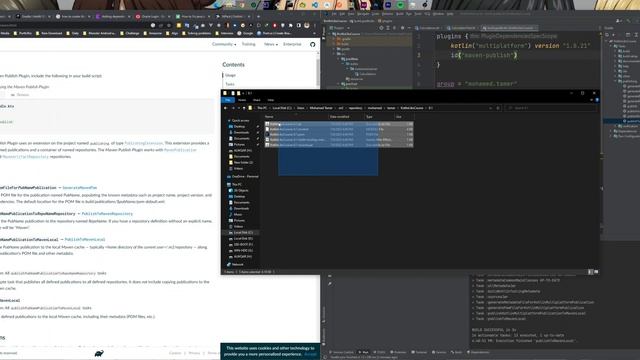
Task: Click the Gradle elephant logo in footer
Action: (x=99, y=353)
